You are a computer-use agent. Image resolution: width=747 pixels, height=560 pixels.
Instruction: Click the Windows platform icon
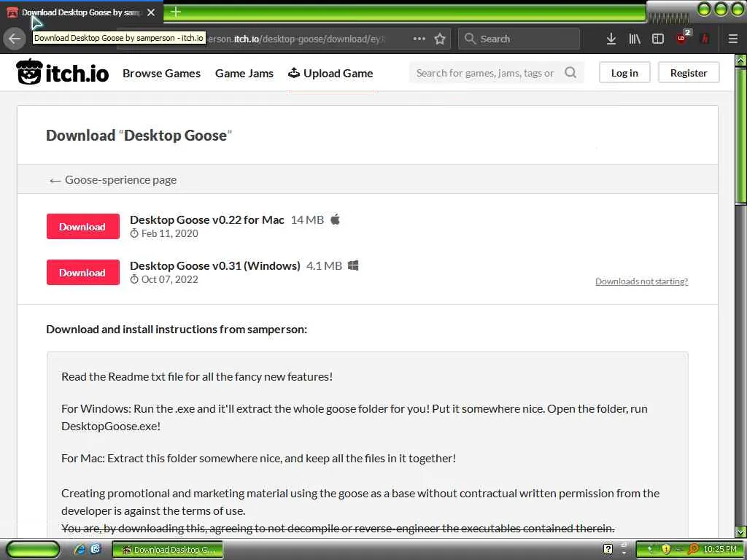point(353,265)
